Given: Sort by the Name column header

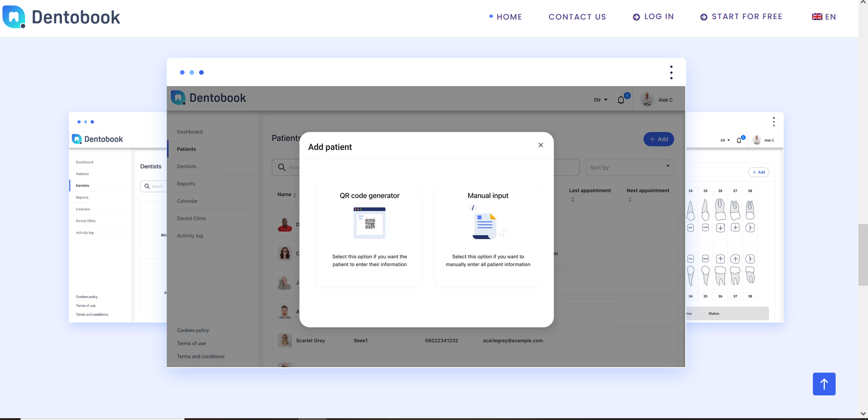Looking at the screenshot, I should (287, 195).
